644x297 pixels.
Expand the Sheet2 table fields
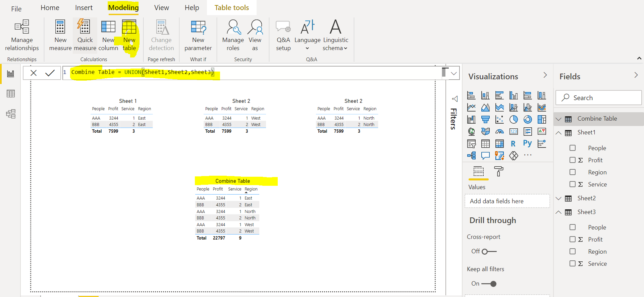(558, 199)
